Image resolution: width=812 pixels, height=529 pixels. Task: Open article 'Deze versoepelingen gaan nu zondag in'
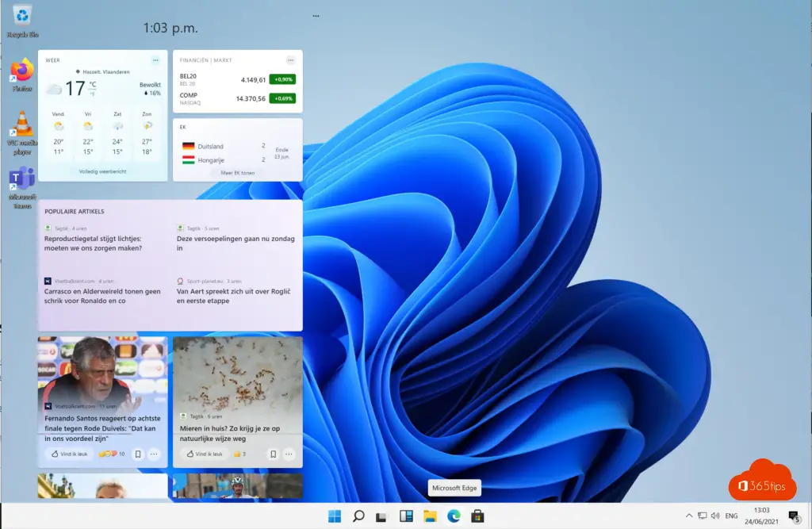coord(236,243)
